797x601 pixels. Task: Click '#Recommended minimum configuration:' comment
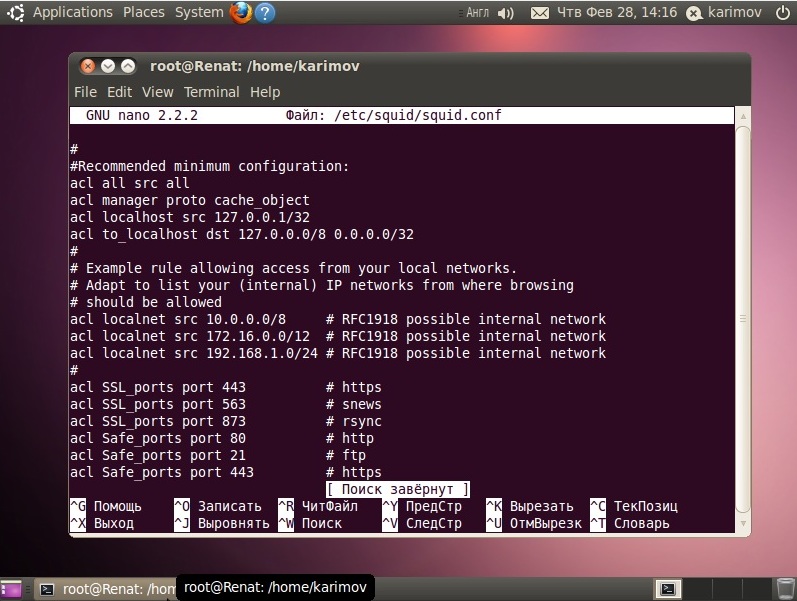point(209,166)
